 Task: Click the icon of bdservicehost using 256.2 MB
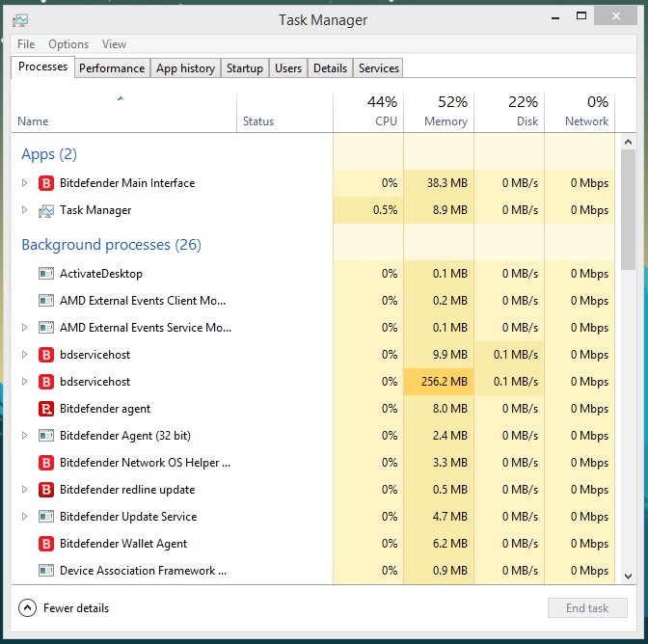pos(46,382)
